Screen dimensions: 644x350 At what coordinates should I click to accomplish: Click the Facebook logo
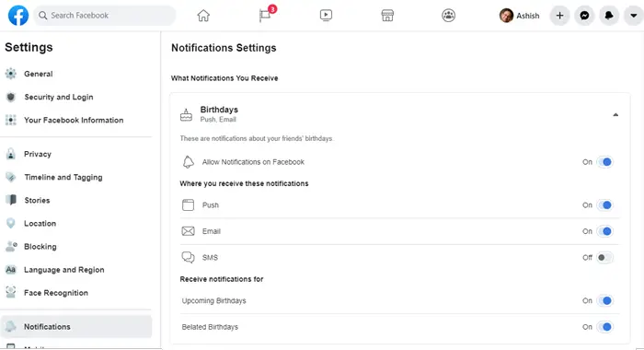[x=18, y=16]
